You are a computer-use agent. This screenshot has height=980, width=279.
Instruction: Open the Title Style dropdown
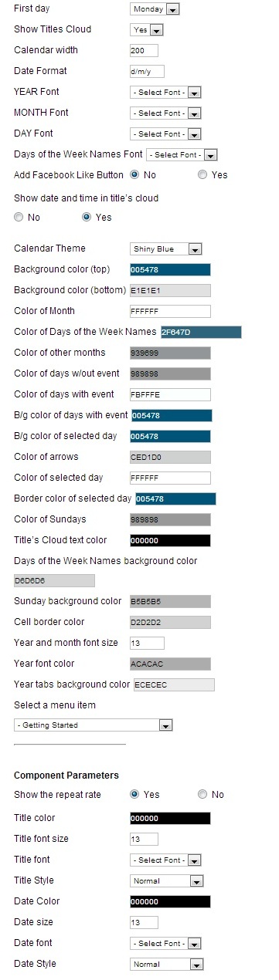166,881
